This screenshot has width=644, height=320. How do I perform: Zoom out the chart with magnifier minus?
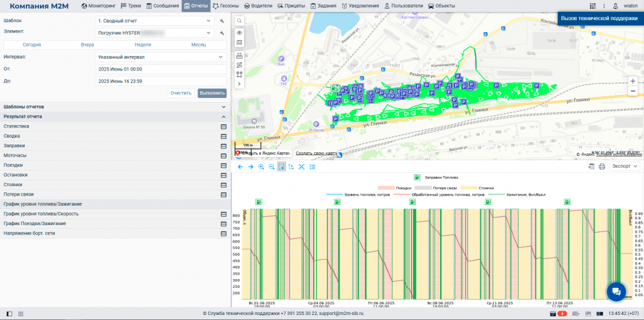click(271, 167)
